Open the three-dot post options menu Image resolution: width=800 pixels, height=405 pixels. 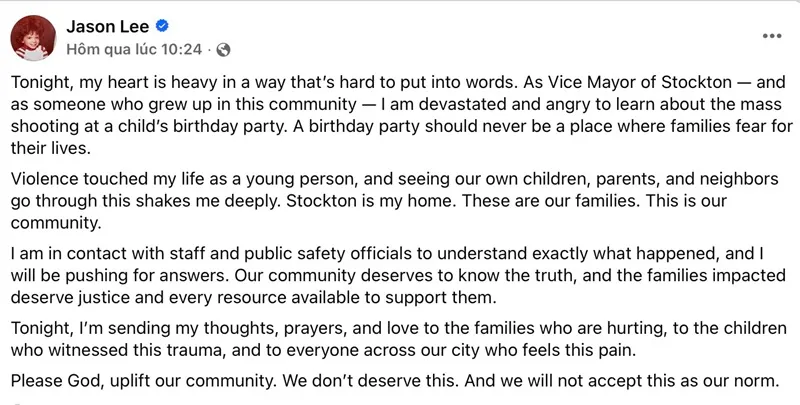point(772,35)
